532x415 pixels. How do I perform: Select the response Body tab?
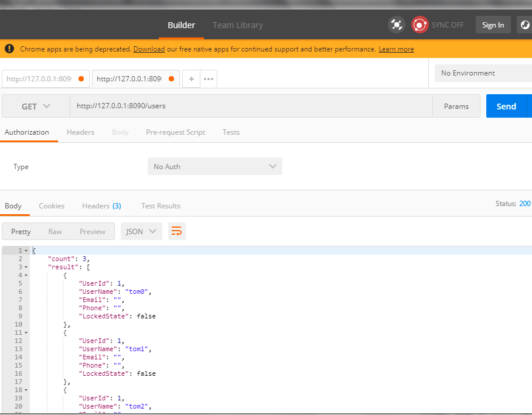point(13,206)
